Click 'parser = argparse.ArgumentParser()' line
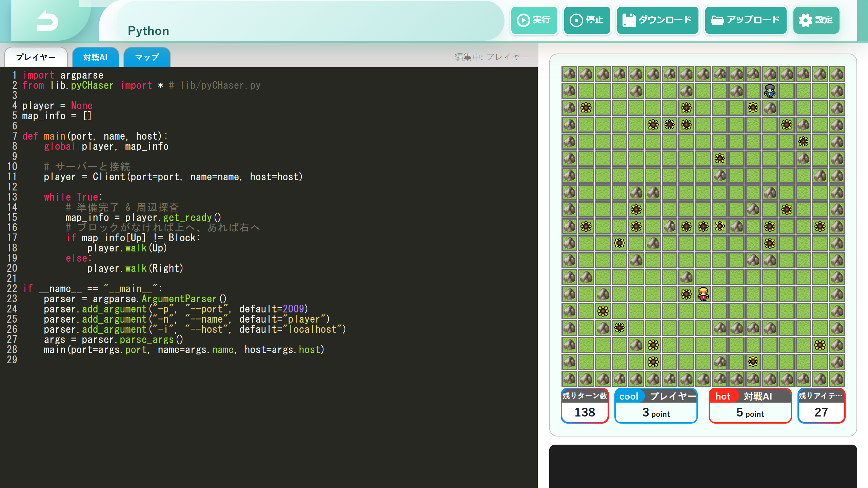Viewport: 868px width, 488px height. [135, 299]
